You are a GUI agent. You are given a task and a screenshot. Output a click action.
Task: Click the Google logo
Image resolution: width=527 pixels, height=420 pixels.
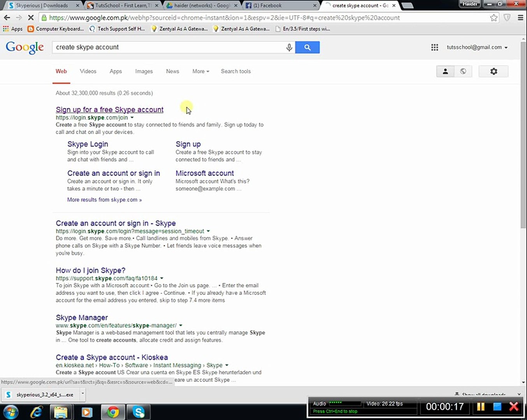25,47
